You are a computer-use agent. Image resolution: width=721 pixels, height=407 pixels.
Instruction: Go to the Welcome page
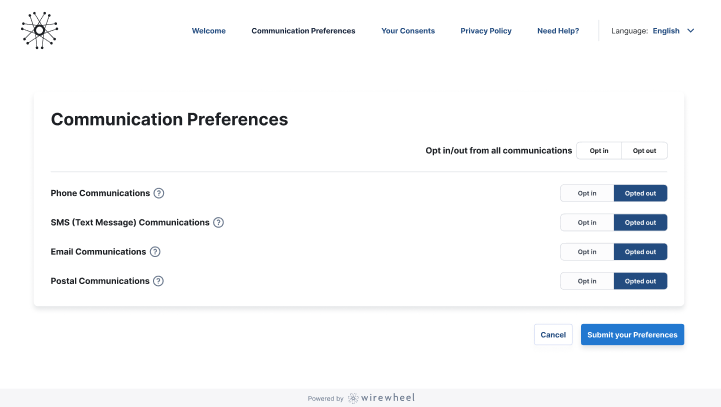[209, 31]
